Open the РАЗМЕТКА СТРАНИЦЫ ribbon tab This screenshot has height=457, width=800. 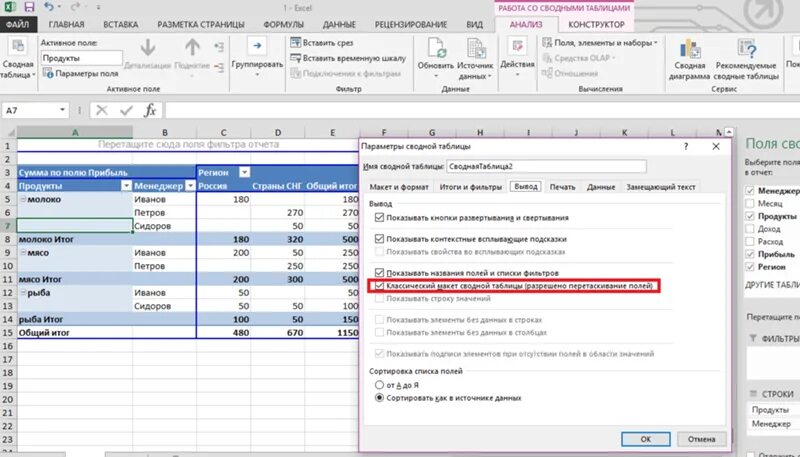[201, 24]
